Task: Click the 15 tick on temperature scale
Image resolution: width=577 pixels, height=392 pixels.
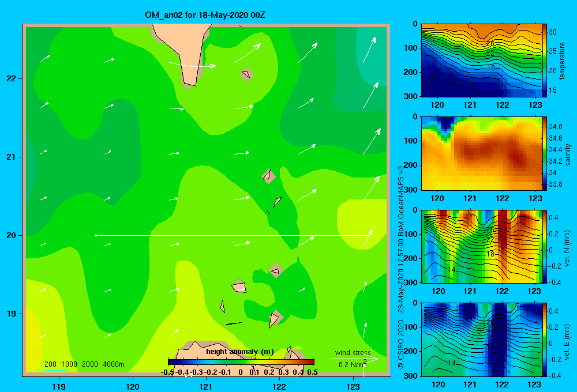Action: coord(553,90)
